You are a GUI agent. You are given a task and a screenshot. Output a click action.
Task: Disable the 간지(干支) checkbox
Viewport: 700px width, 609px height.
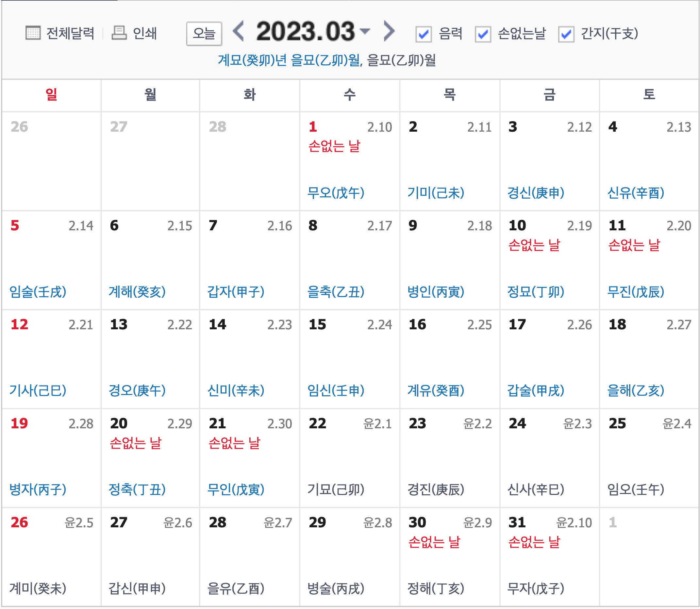coord(566,34)
